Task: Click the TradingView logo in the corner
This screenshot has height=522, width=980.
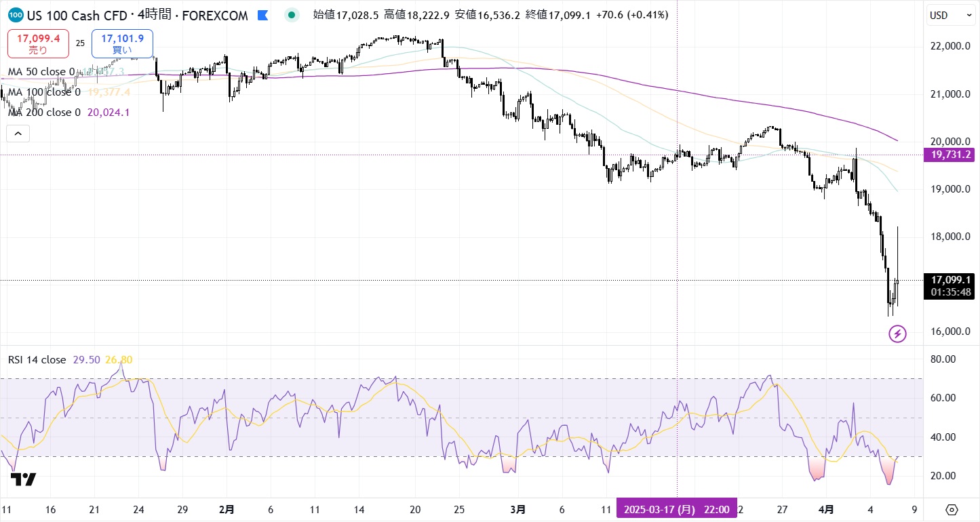Action: (23, 479)
